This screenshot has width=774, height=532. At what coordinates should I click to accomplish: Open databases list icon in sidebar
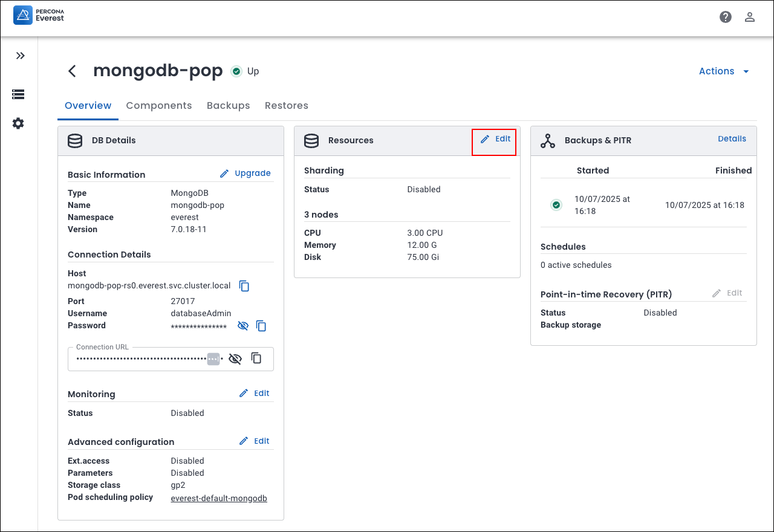coord(18,94)
